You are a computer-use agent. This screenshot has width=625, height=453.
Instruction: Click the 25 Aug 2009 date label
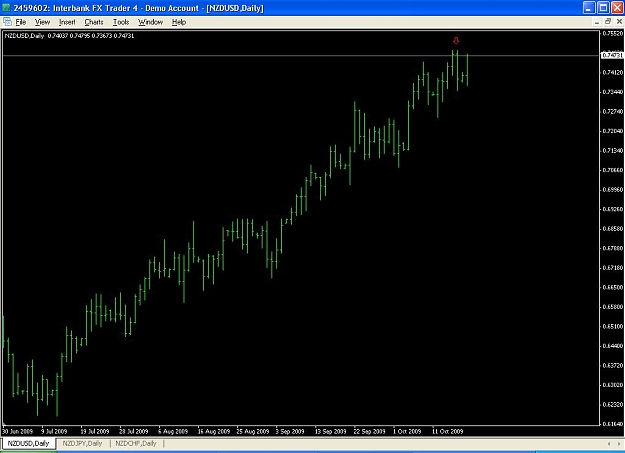(x=253, y=431)
